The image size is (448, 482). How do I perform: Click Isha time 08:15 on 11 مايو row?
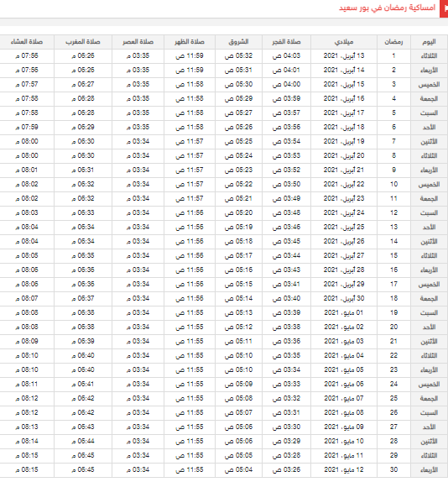27,456
